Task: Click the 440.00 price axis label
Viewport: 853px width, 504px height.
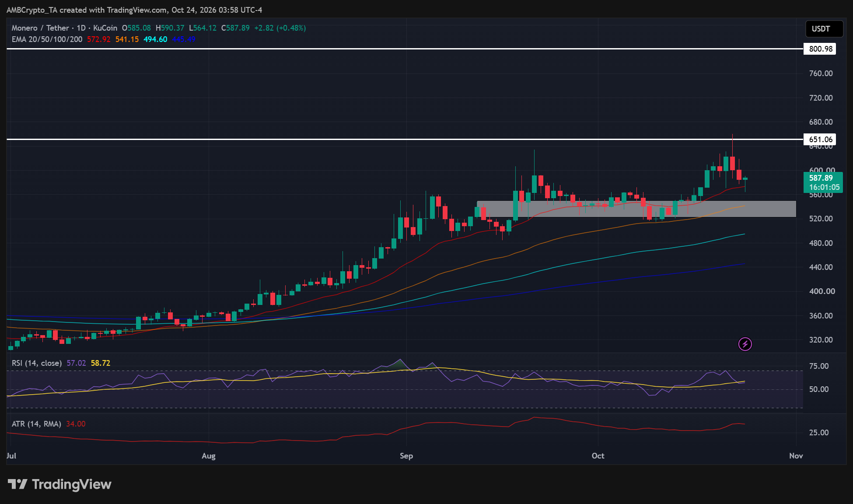Action: [821, 267]
